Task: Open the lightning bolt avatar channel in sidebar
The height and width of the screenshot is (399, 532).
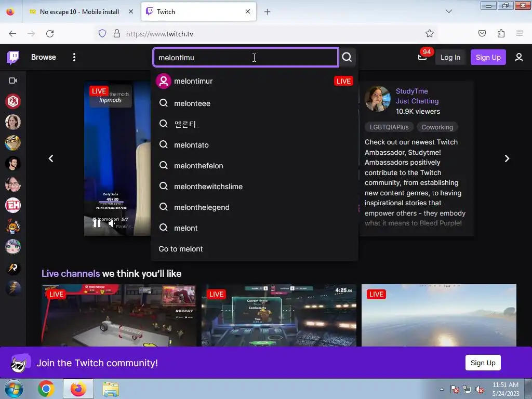Action: pos(13,288)
